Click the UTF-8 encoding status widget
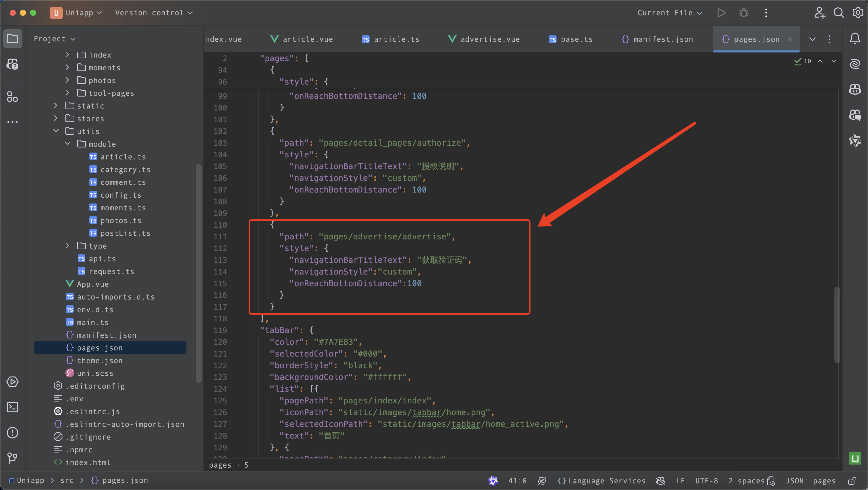This screenshot has width=868, height=490. tap(706, 481)
